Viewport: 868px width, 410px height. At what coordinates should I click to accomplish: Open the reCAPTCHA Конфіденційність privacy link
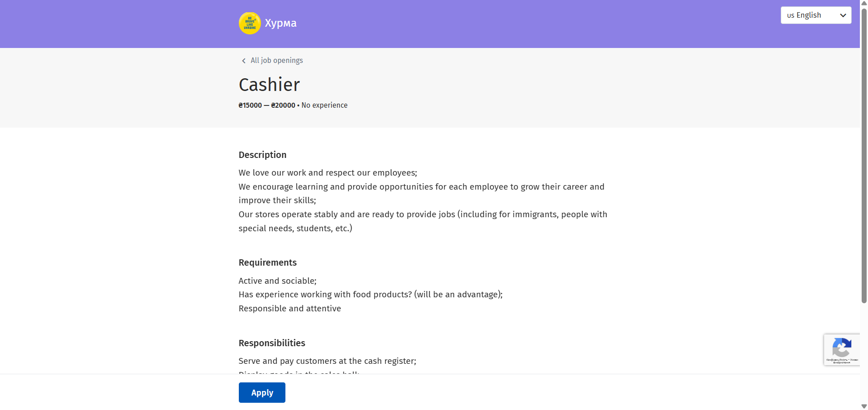pos(837,360)
